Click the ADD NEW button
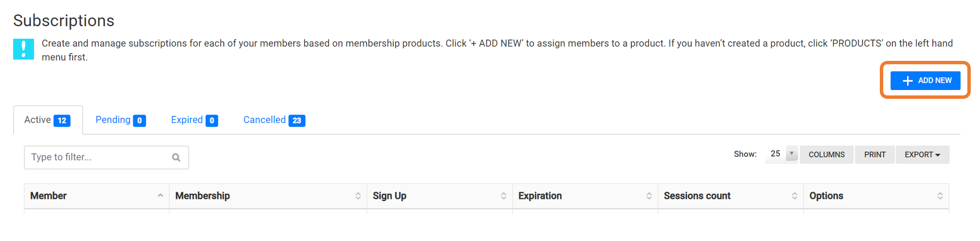This screenshot has height=241, width=980. [x=925, y=80]
